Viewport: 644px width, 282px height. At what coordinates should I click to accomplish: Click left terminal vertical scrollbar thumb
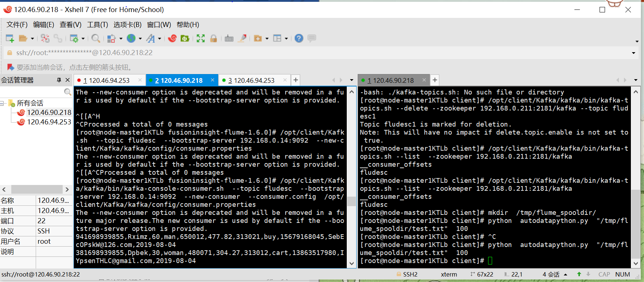click(351, 201)
